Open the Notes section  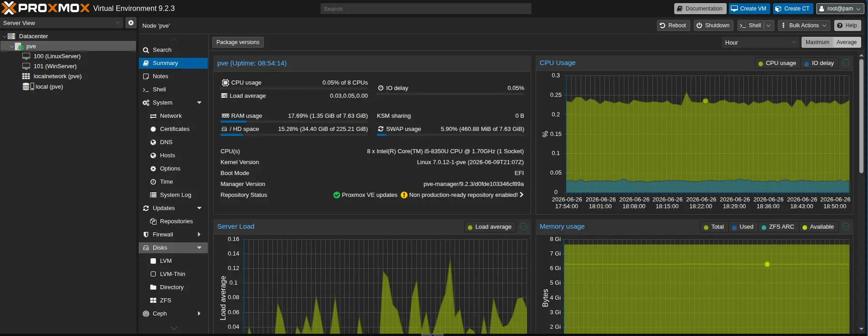click(173, 76)
